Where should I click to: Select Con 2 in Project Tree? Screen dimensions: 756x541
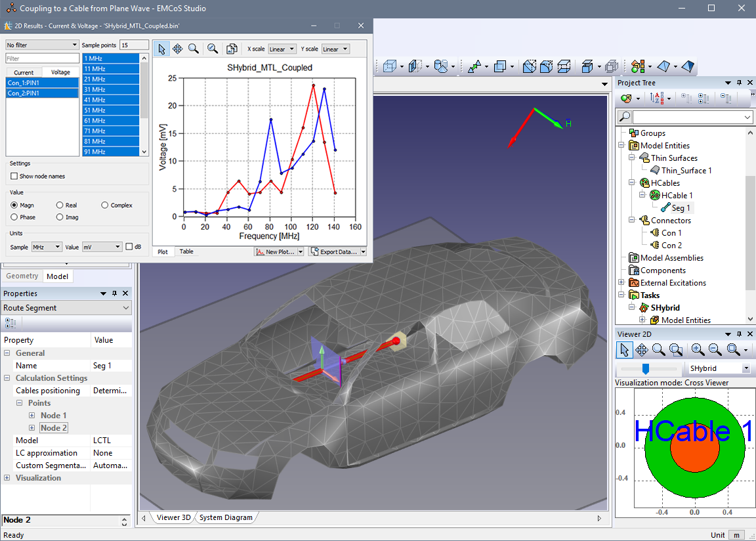click(x=671, y=245)
